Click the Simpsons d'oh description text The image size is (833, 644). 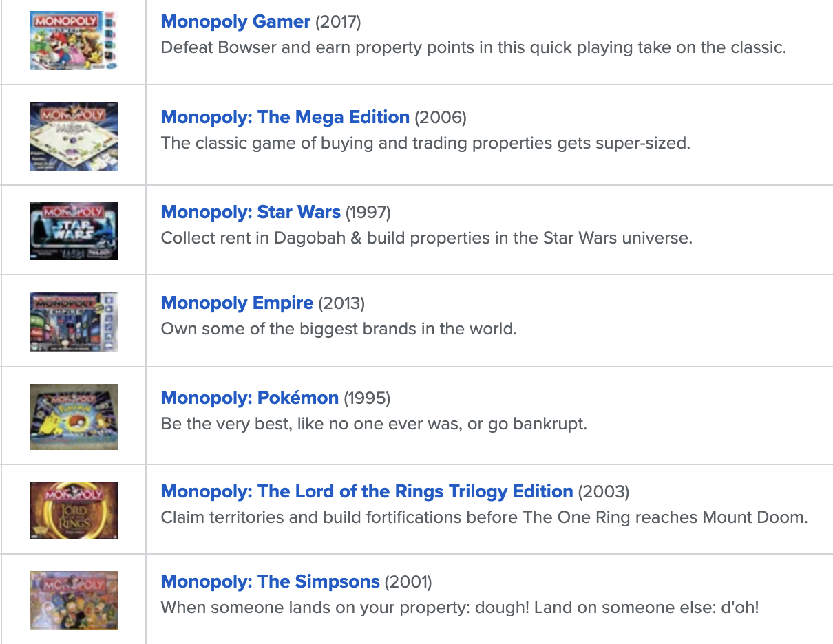point(460,608)
